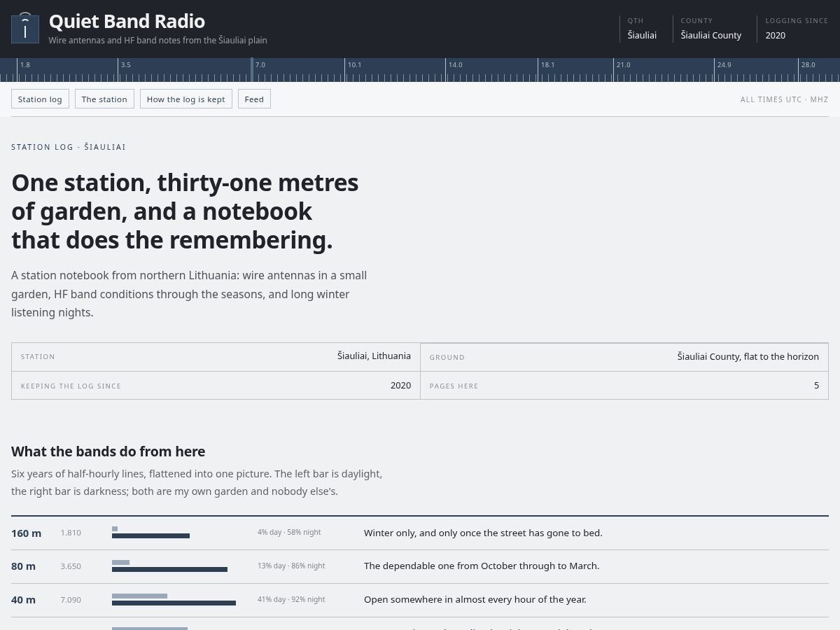This screenshot has height=630, width=840.
Task: Click the main headline One station
Action: tap(185, 211)
